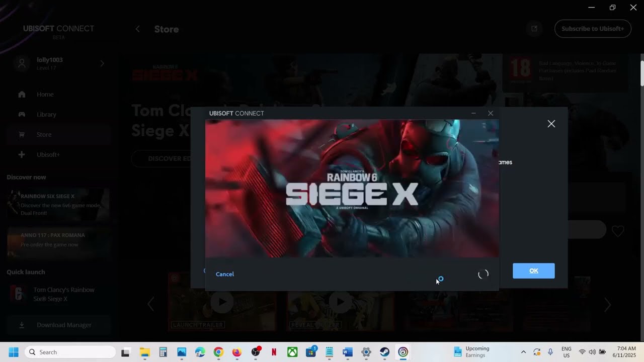Click Ubisoft Connect taskbar icon
This screenshot has width=644, height=362.
[403, 352]
